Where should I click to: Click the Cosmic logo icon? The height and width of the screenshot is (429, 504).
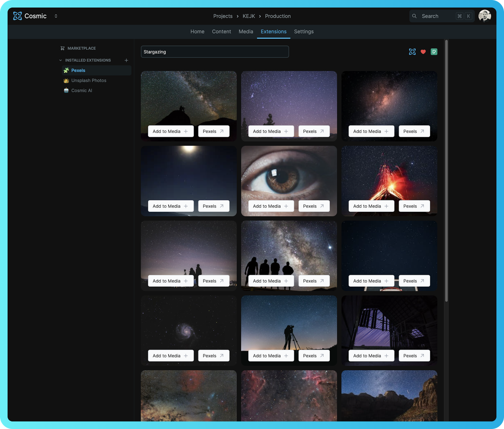pyautogui.click(x=17, y=16)
